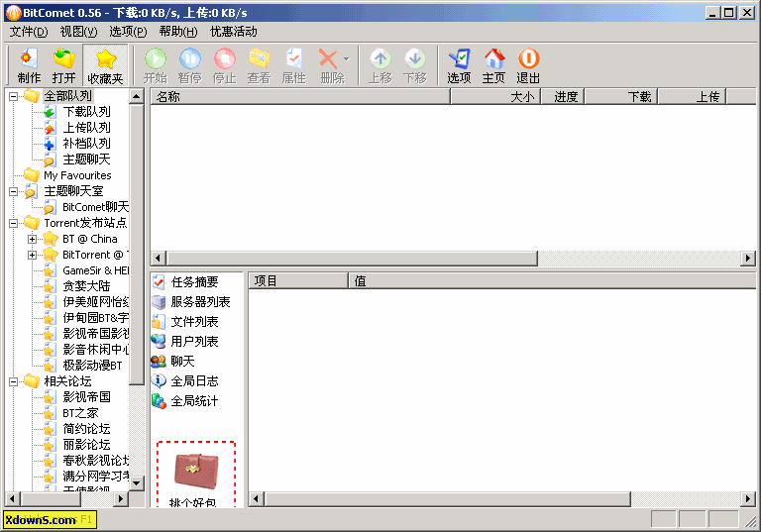The image size is (761, 532).
Task: Open the 帮助(H) menu
Action: pos(178,32)
